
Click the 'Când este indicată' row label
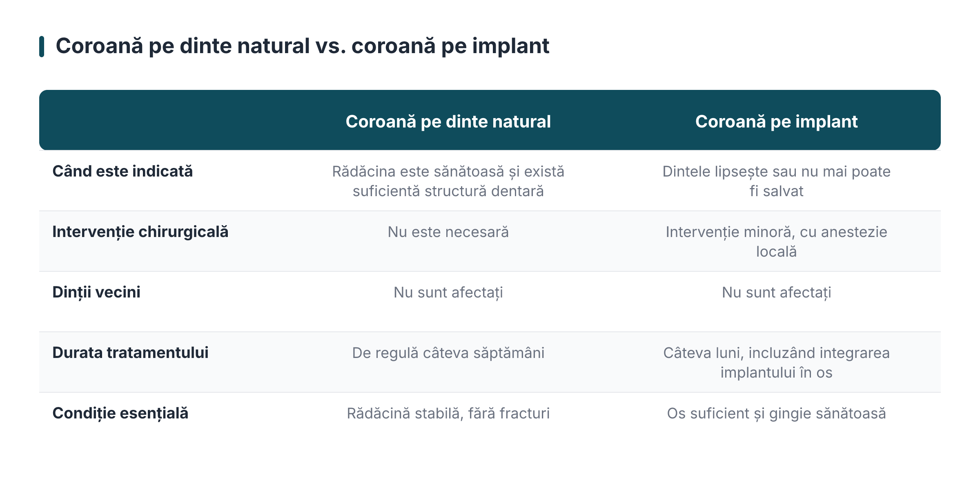pos(122,172)
